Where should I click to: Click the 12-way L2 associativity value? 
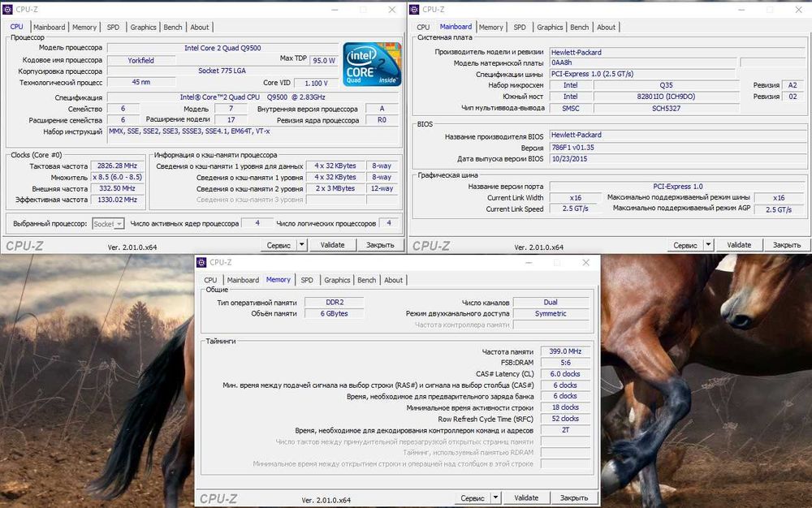(x=382, y=188)
